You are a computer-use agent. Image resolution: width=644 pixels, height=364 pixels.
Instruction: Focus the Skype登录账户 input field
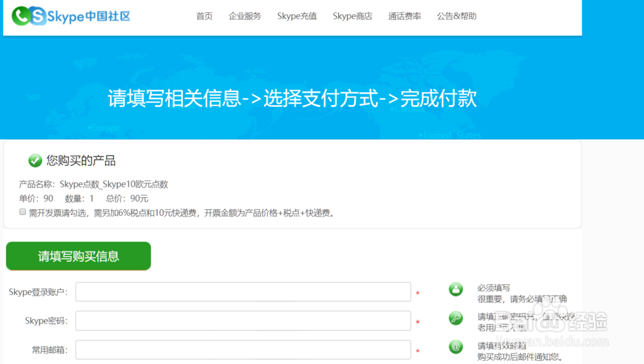243,292
